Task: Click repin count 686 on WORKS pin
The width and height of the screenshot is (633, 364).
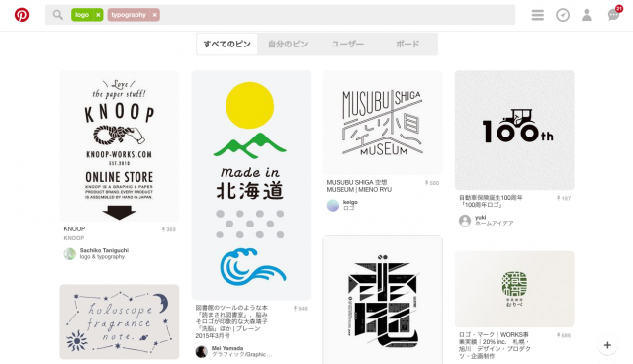Action: point(564,335)
